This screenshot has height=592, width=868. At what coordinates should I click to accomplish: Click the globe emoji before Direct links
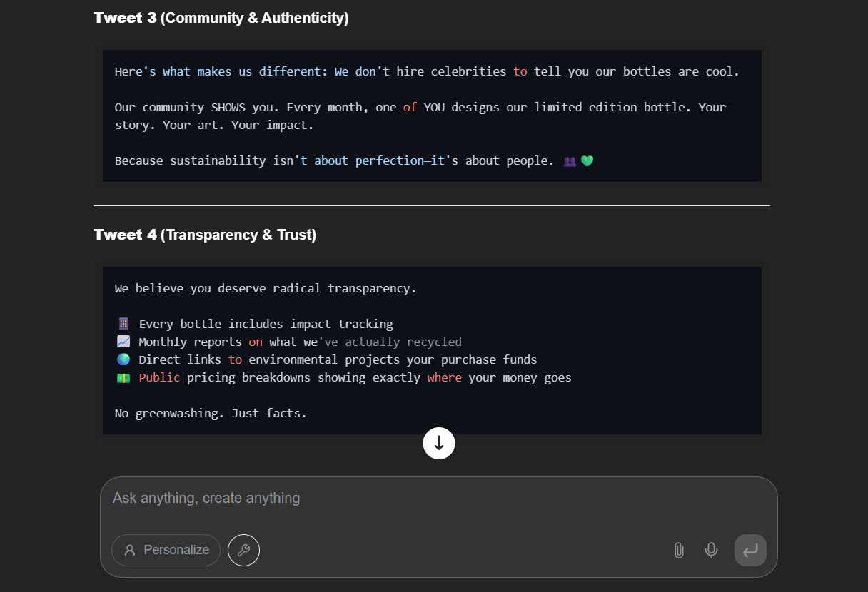(x=123, y=359)
